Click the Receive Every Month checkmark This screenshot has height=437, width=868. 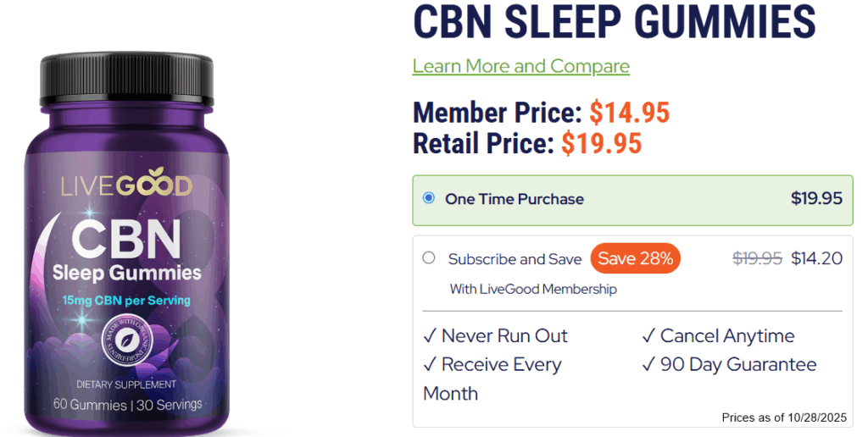click(x=430, y=365)
